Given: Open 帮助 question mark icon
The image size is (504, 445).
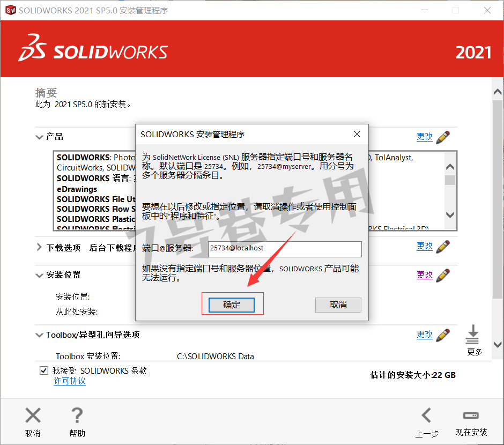Looking at the screenshot, I should click(x=77, y=415).
